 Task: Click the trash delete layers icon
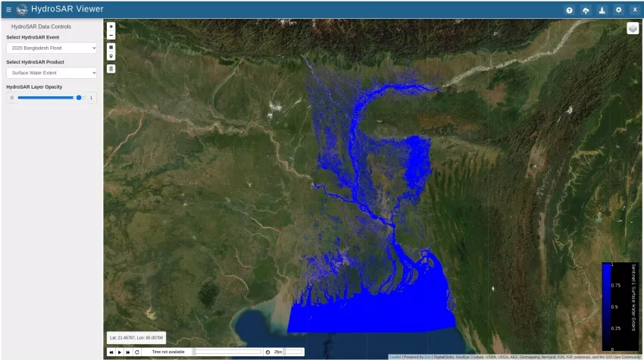coord(111,68)
